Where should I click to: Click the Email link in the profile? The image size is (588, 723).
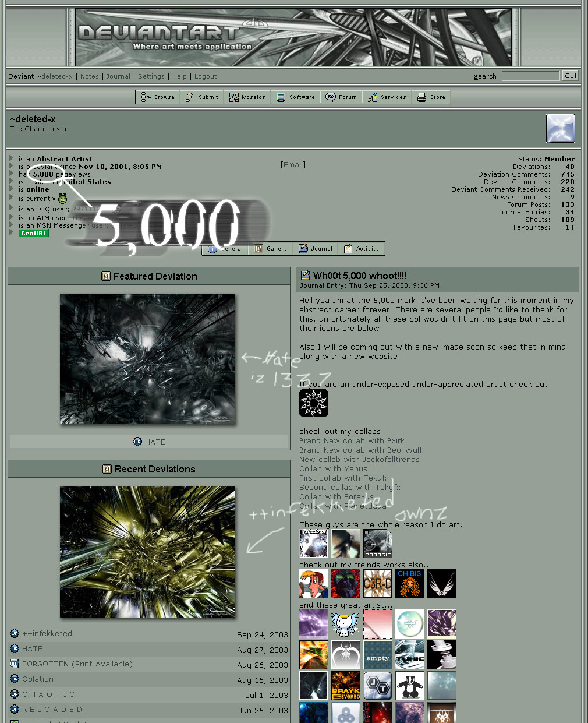pyautogui.click(x=293, y=165)
